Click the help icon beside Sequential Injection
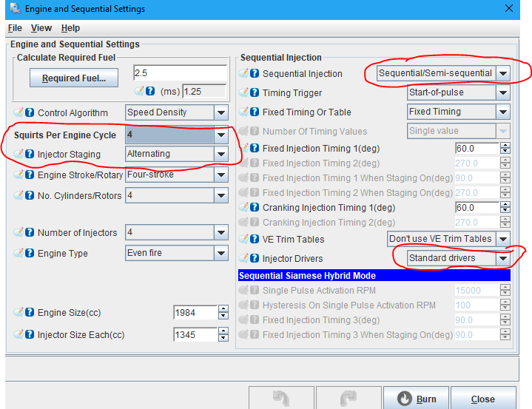This screenshot has height=409, width=532. pos(255,74)
